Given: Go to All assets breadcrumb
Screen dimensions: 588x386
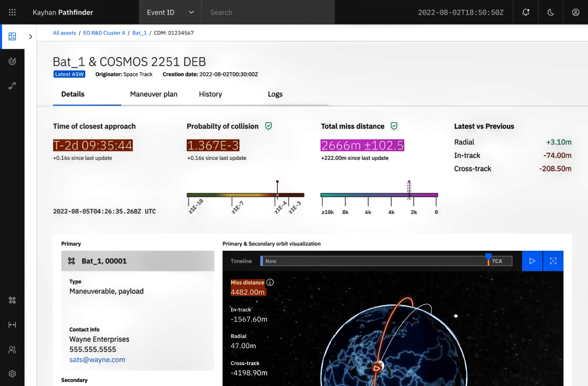Looking at the screenshot, I should click(65, 33).
